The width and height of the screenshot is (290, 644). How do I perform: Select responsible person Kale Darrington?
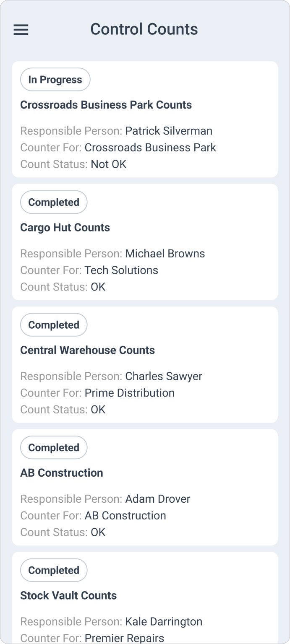tap(164, 621)
